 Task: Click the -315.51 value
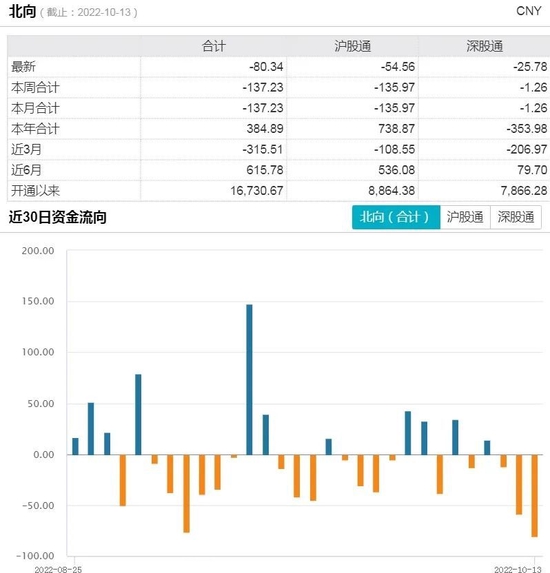[x=263, y=149]
